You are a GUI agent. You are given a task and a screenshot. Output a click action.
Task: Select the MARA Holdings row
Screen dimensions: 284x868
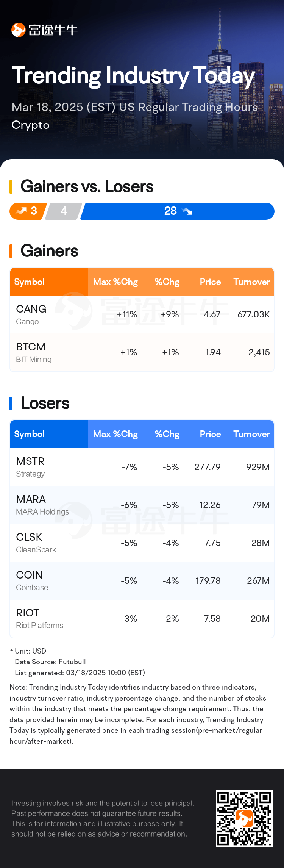142,505
